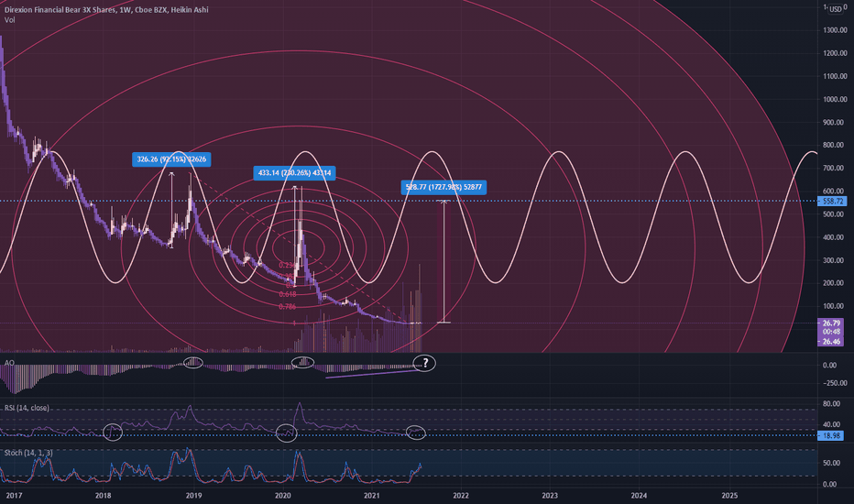Viewport: 854px width, 504px height.
Task: Click the 18.98 RSI value label
Action: 831,435
